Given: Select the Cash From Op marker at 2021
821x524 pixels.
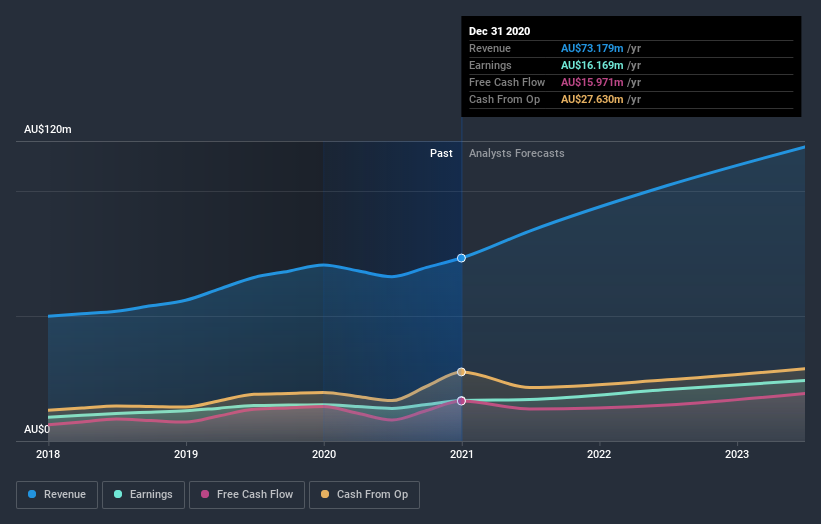Looking at the screenshot, I should pos(461,372).
